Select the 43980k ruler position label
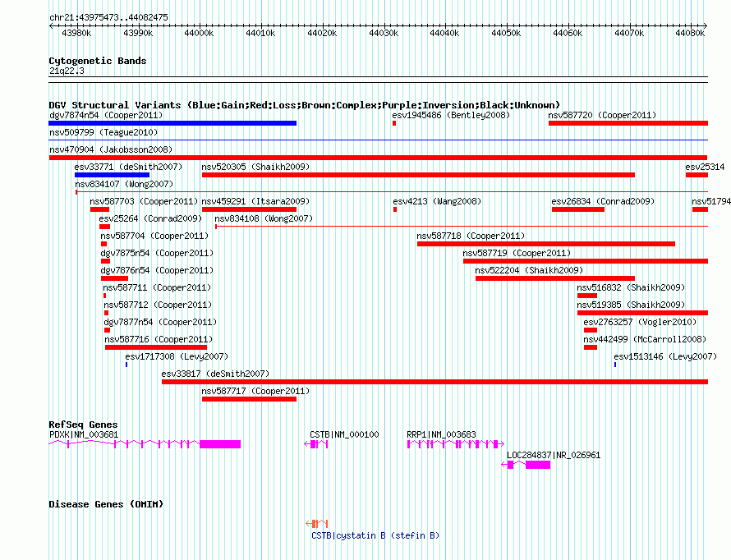This screenshot has width=731, height=560. (x=76, y=34)
